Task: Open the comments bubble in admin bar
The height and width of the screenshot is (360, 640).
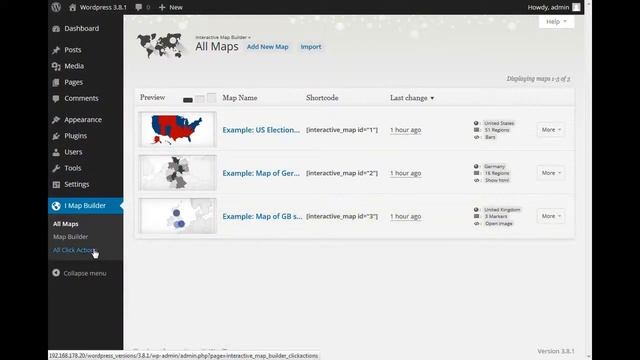Action: [139, 7]
